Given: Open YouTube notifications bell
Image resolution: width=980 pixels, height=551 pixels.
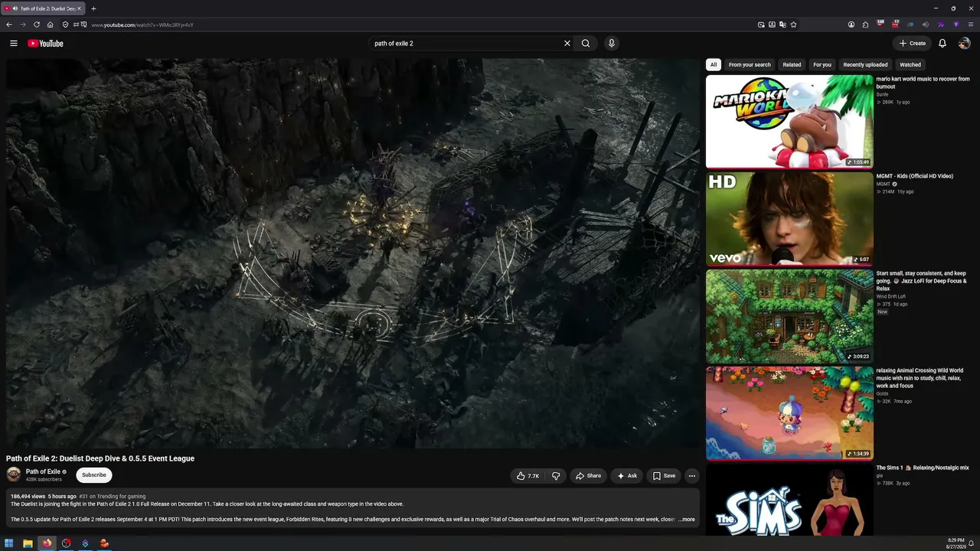Looking at the screenshot, I should click(942, 44).
